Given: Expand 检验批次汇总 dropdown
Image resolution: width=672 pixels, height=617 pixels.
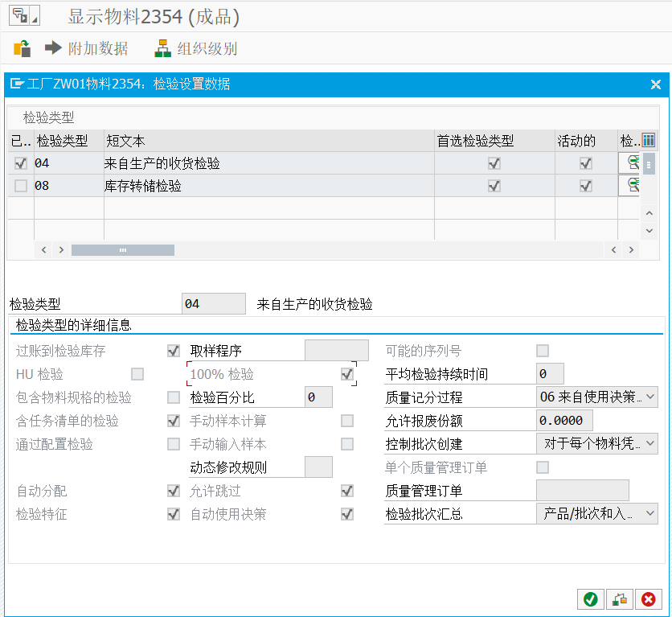Looking at the screenshot, I should coord(649,513).
